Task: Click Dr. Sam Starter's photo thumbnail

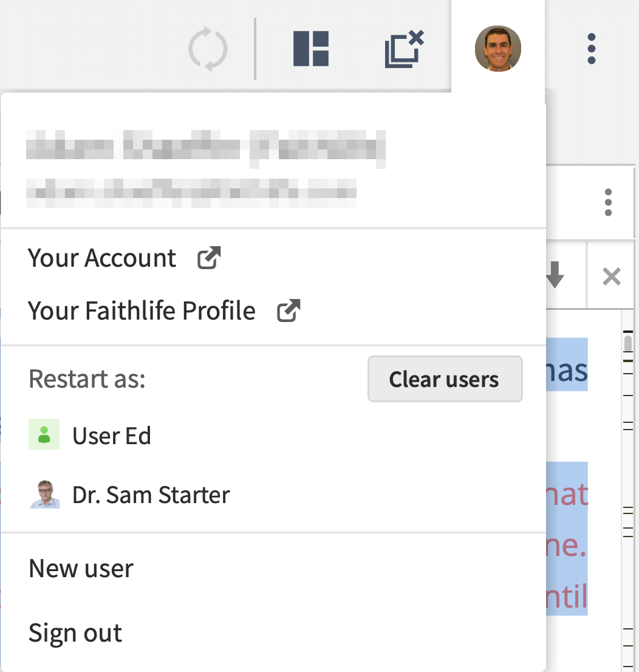Action: point(44,494)
